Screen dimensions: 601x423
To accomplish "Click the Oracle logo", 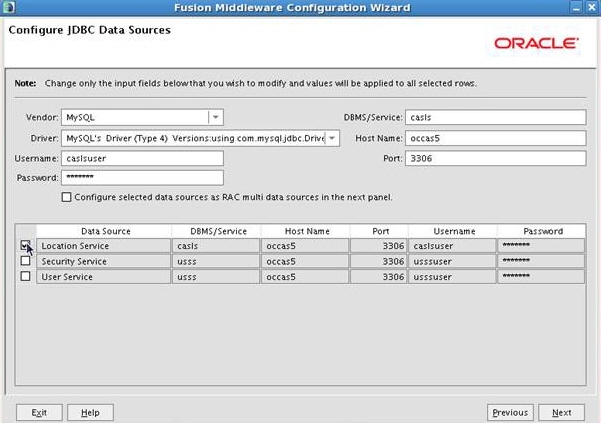I will coord(535,44).
